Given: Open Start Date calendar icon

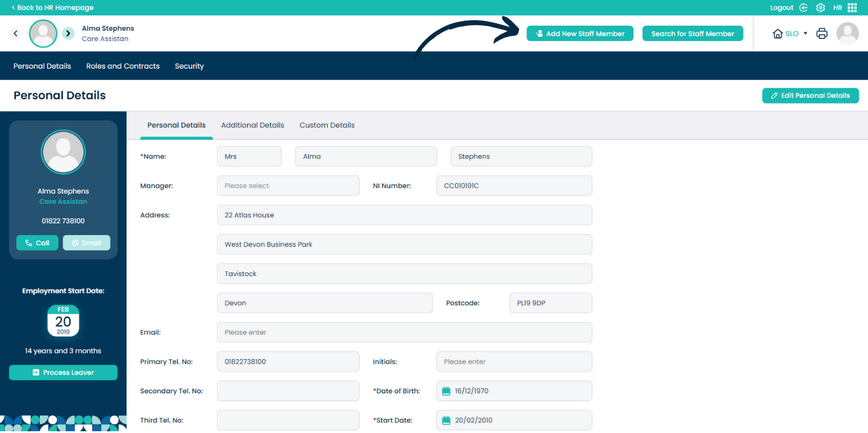Looking at the screenshot, I should 446,420.
